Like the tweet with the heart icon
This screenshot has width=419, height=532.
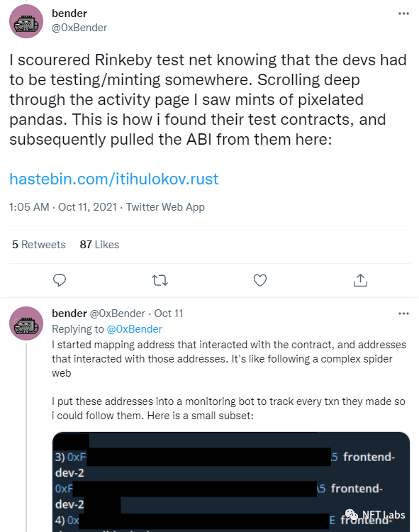click(260, 280)
